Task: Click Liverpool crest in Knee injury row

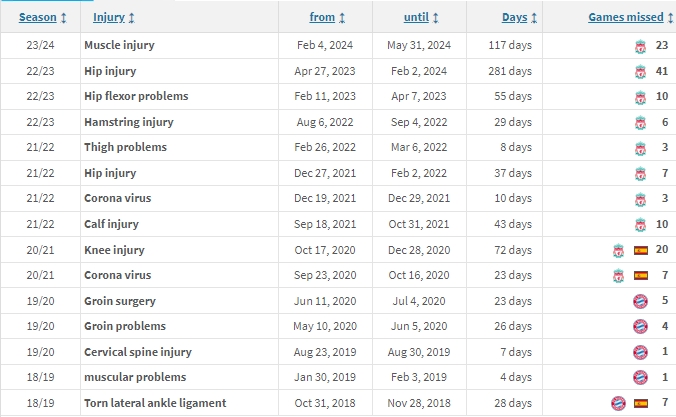Action: pyautogui.click(x=619, y=251)
